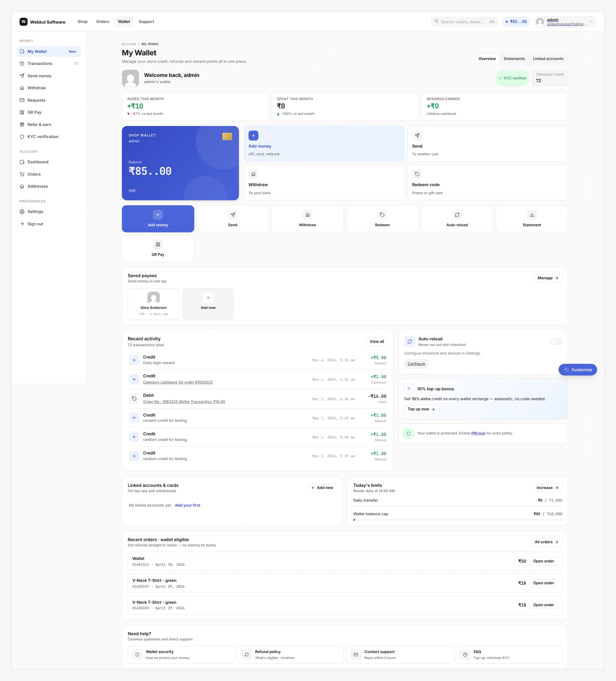Image resolution: width=616 pixels, height=681 pixels.
Task: Click the Add your first link
Action: (188, 505)
